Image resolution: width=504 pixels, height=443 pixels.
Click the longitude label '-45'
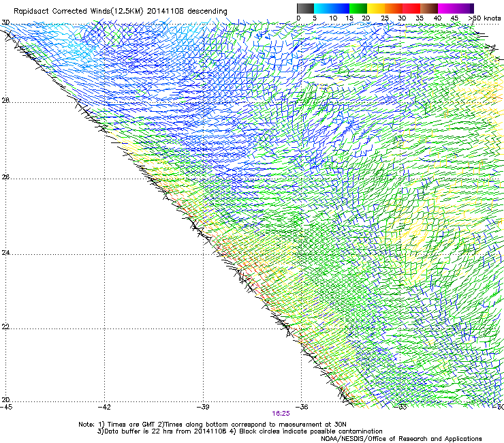pos(6,407)
